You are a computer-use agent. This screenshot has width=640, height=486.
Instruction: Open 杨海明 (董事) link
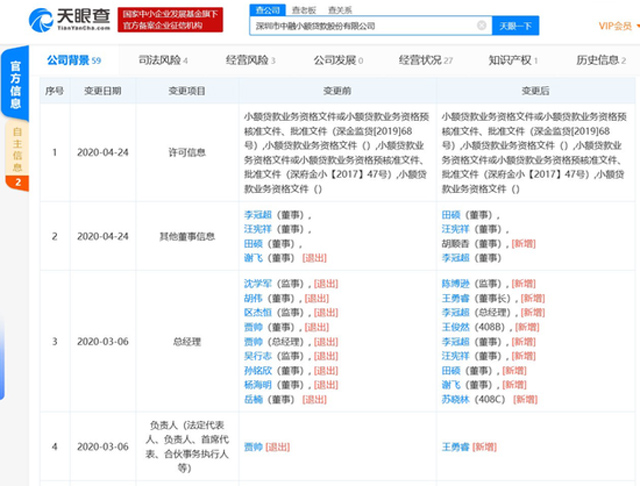(x=258, y=385)
